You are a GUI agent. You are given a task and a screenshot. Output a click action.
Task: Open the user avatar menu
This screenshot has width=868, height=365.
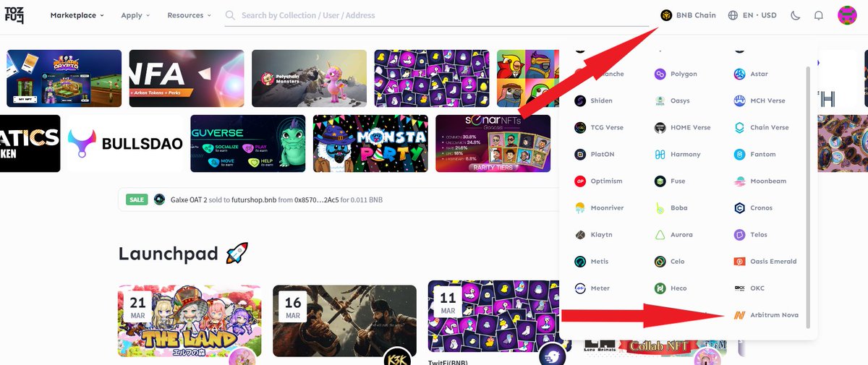[x=847, y=15]
